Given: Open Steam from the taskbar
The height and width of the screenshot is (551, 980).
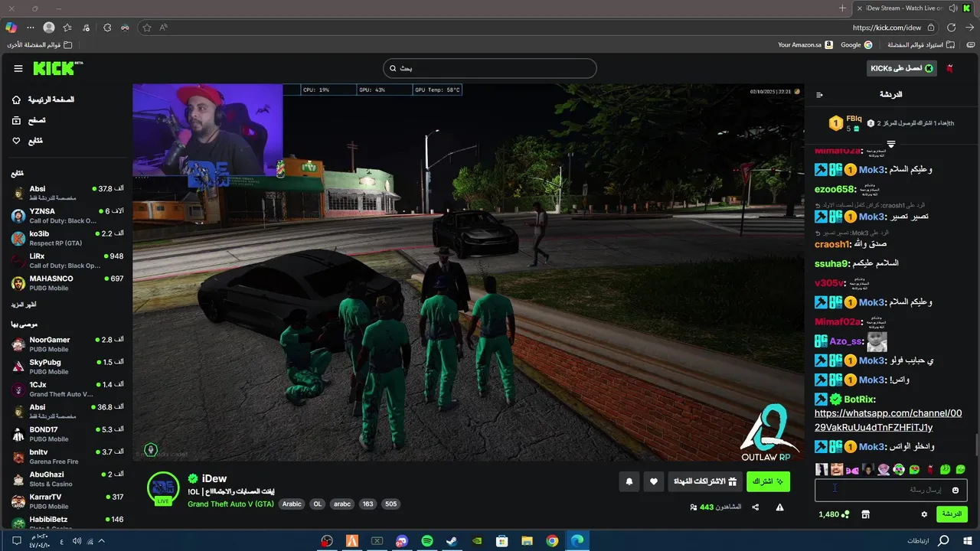Looking at the screenshot, I should tap(452, 541).
